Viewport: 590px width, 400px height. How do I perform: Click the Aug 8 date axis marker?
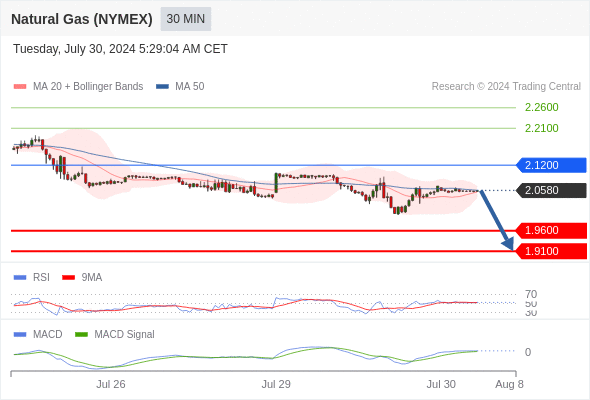coord(509,384)
